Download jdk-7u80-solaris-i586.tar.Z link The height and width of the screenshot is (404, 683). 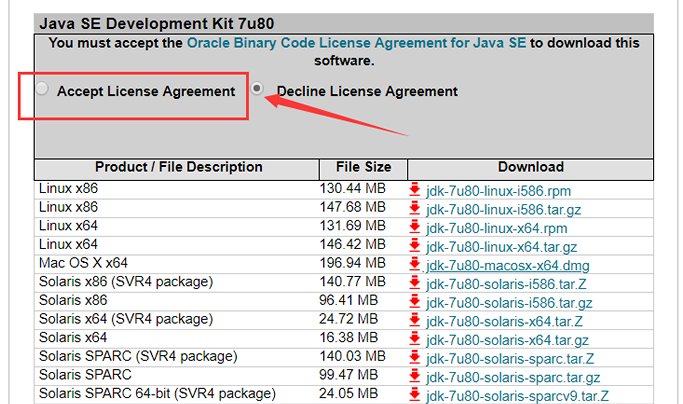506,284
